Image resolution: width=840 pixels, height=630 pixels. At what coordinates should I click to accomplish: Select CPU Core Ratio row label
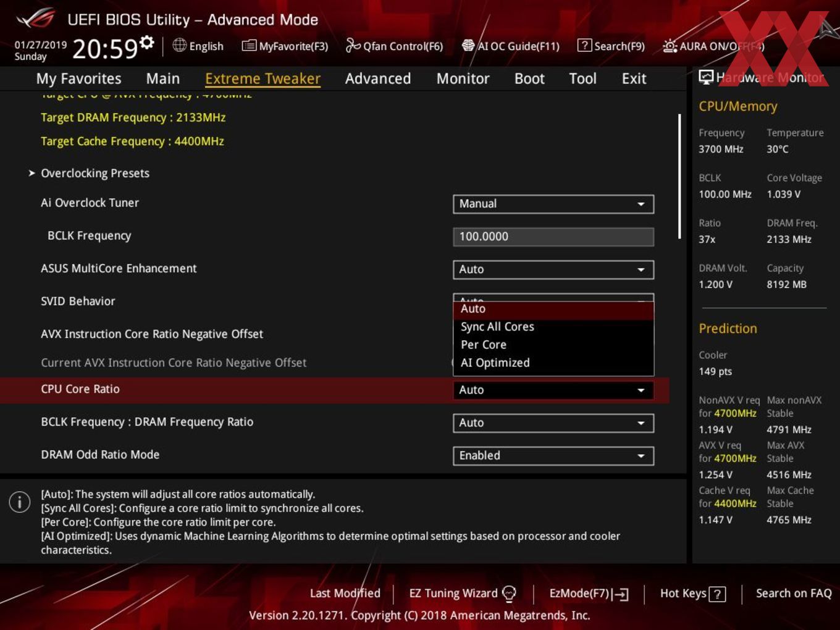coord(80,389)
